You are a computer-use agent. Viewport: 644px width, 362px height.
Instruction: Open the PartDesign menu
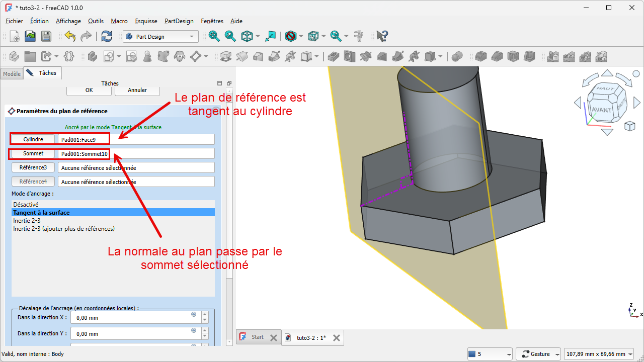(179, 21)
